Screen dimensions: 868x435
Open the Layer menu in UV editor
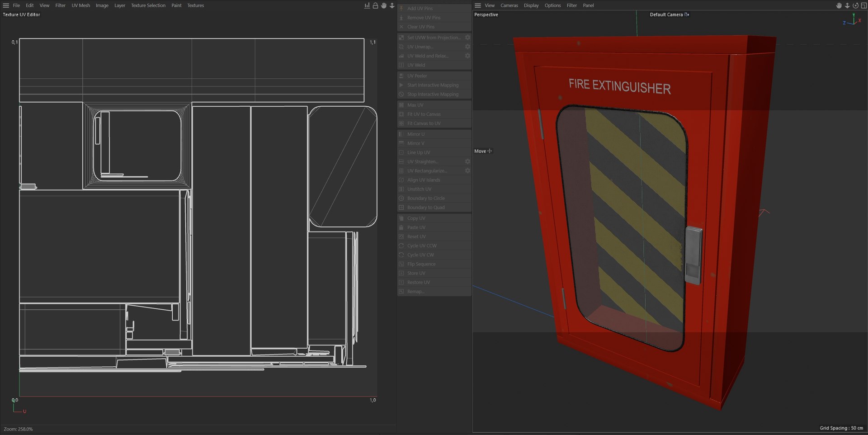tap(120, 5)
